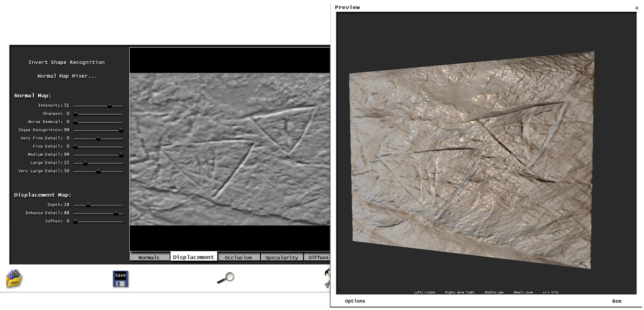Click the Intensity slider handle
This screenshot has width=644, height=310.
pyautogui.click(x=109, y=106)
